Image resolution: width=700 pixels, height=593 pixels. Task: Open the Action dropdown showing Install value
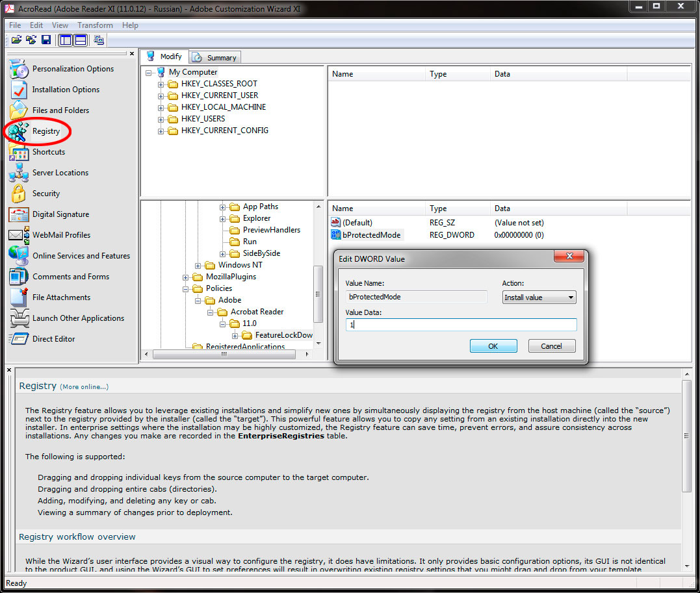(x=539, y=297)
